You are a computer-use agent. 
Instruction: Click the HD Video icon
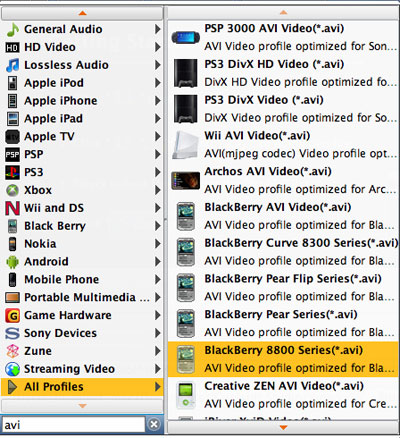[x=12, y=48]
